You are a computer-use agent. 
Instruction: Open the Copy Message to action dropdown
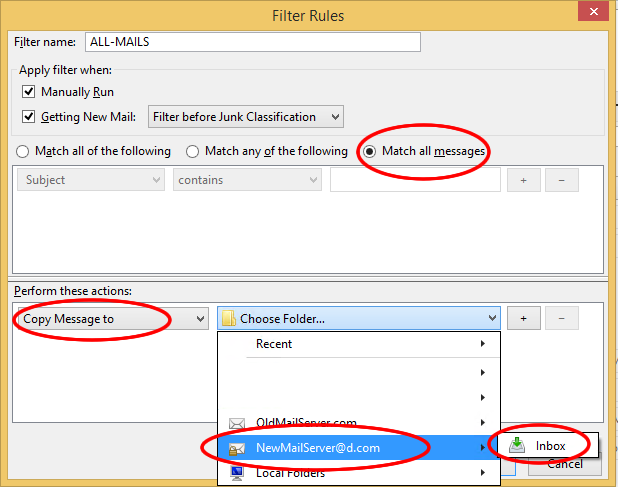point(113,318)
